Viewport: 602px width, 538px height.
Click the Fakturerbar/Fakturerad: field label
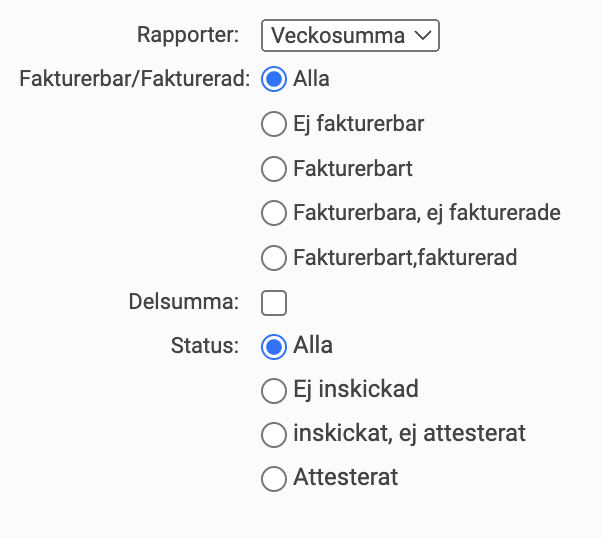(x=134, y=79)
